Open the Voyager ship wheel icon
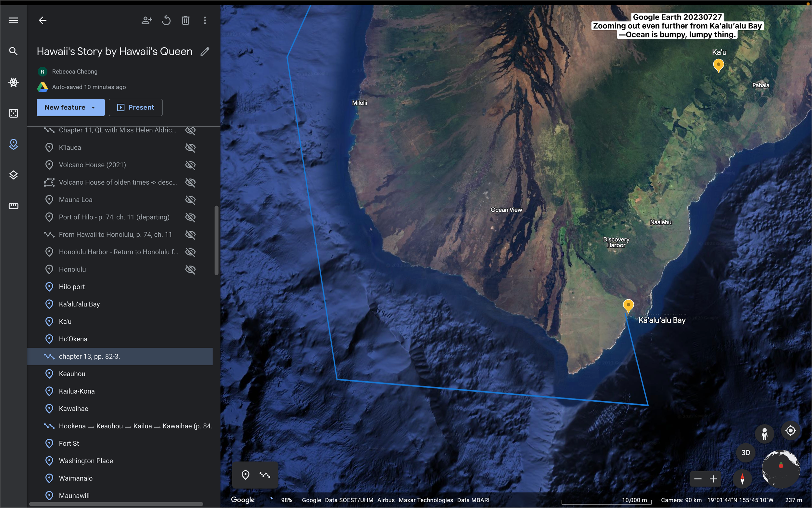Image resolution: width=812 pixels, height=508 pixels. coord(13,82)
